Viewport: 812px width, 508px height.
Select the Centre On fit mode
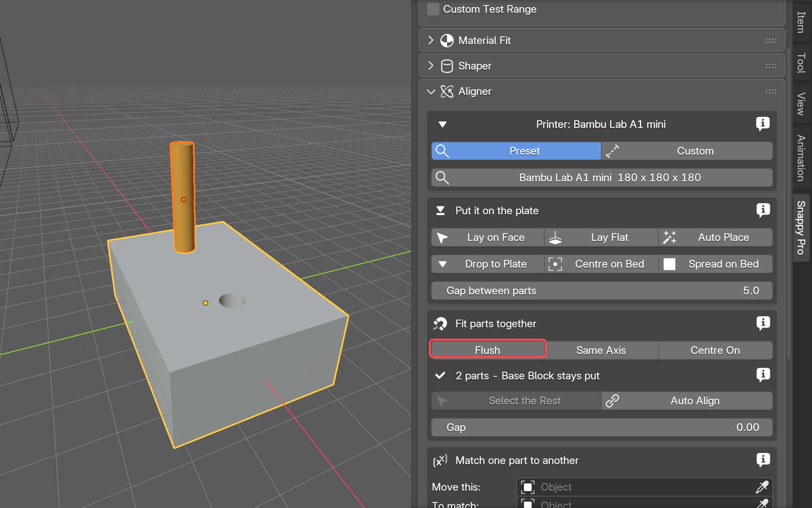click(716, 351)
